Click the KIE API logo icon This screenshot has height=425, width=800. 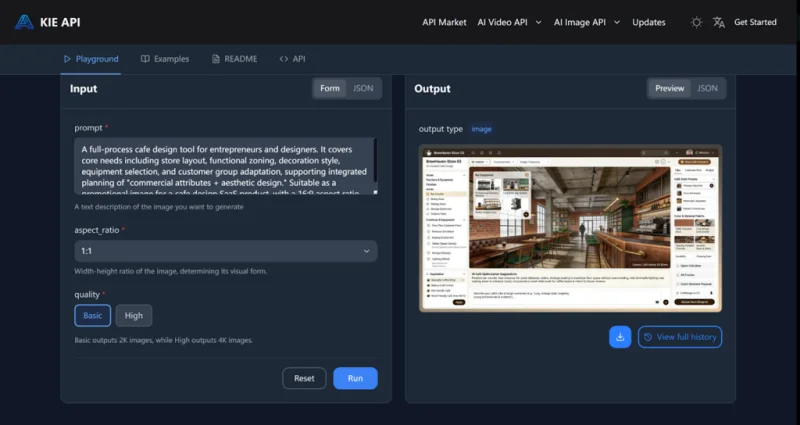point(24,22)
